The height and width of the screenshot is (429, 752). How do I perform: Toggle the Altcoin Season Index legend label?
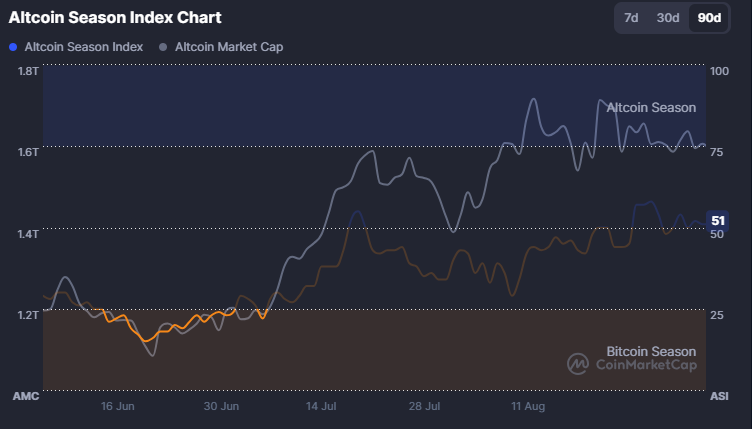coord(83,47)
